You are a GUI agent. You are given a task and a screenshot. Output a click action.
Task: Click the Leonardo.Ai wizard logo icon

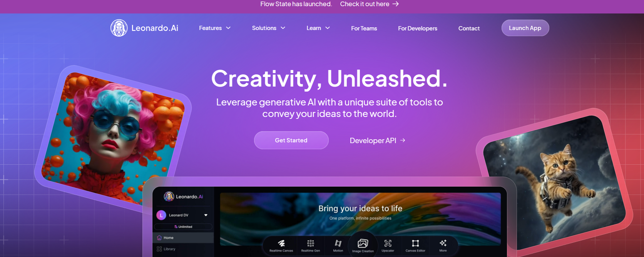pos(119,28)
